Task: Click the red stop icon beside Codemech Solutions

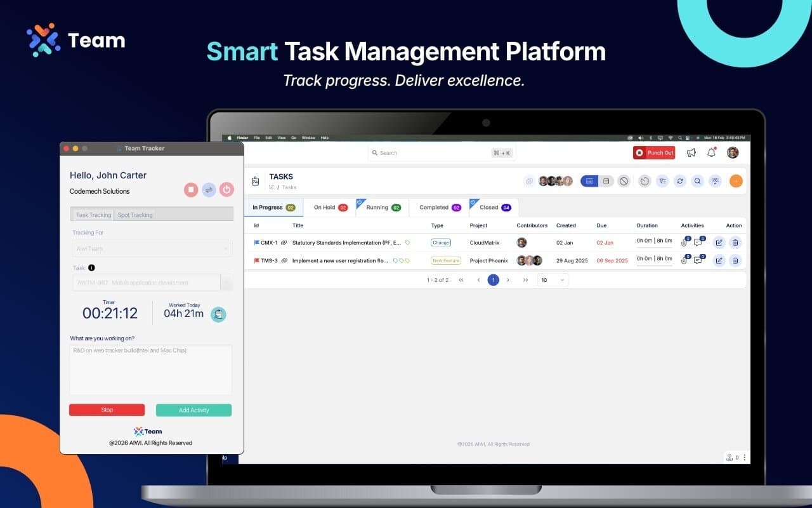Action: click(191, 189)
